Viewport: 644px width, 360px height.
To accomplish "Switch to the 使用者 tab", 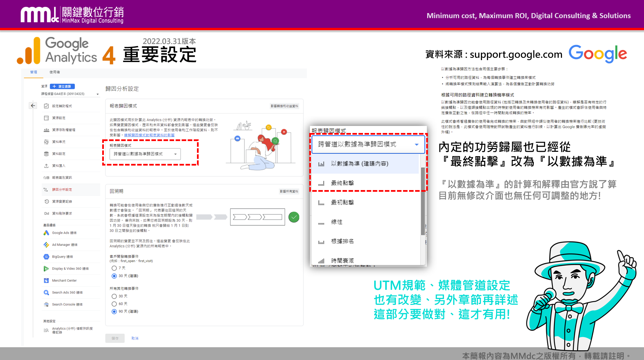I will click(54, 72).
